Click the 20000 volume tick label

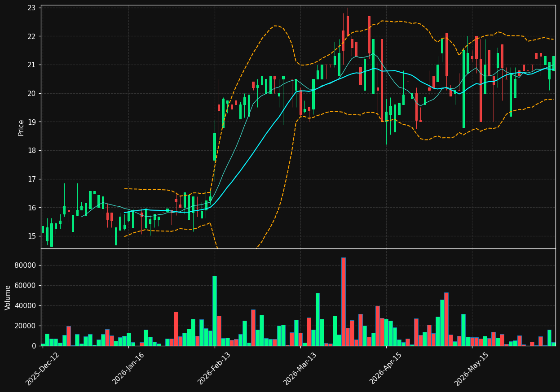pos(26,326)
